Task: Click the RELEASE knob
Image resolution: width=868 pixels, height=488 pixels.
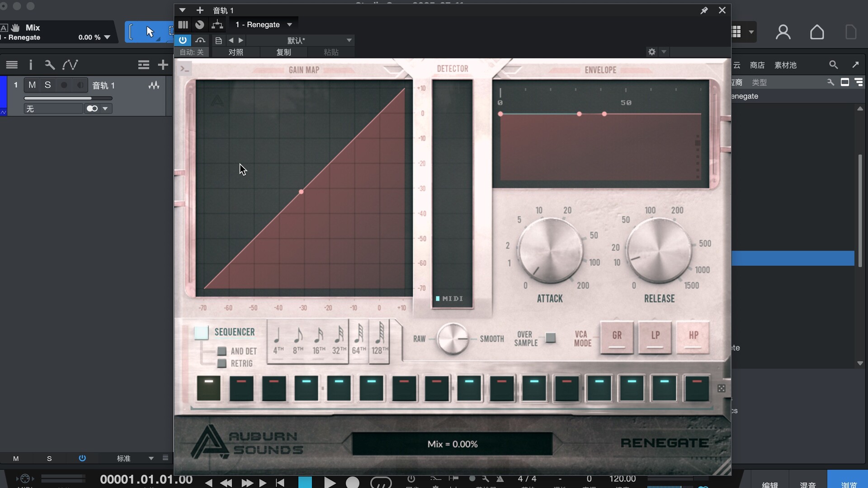Action: point(659,250)
